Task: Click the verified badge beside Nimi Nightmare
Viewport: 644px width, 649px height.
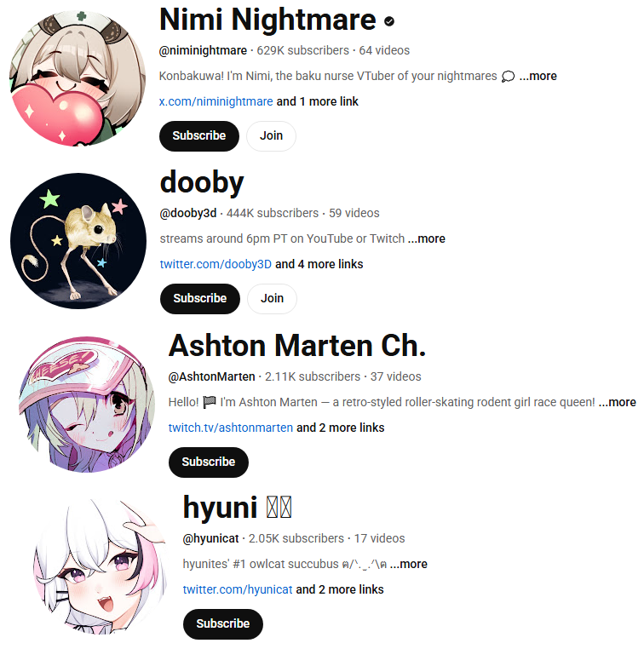Action: (x=389, y=21)
